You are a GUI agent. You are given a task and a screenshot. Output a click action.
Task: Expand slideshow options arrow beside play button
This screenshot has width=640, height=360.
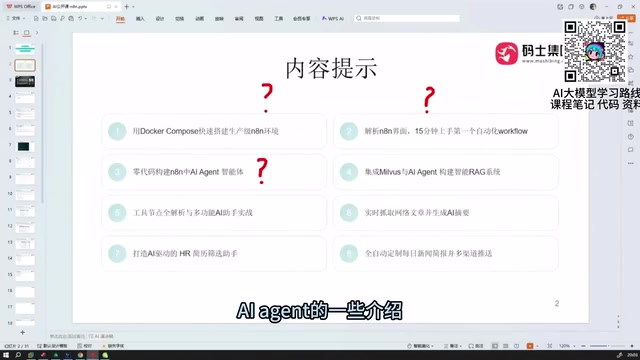(x=537, y=346)
